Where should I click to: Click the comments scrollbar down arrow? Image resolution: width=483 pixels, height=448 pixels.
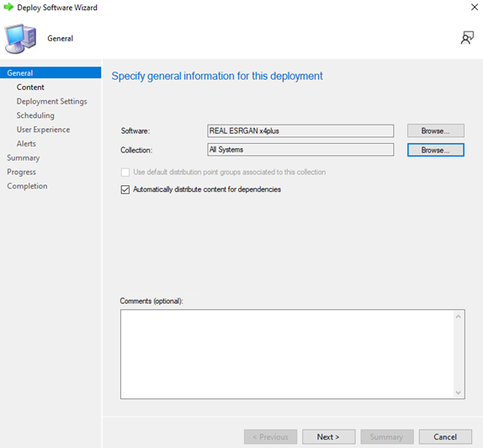459,392
